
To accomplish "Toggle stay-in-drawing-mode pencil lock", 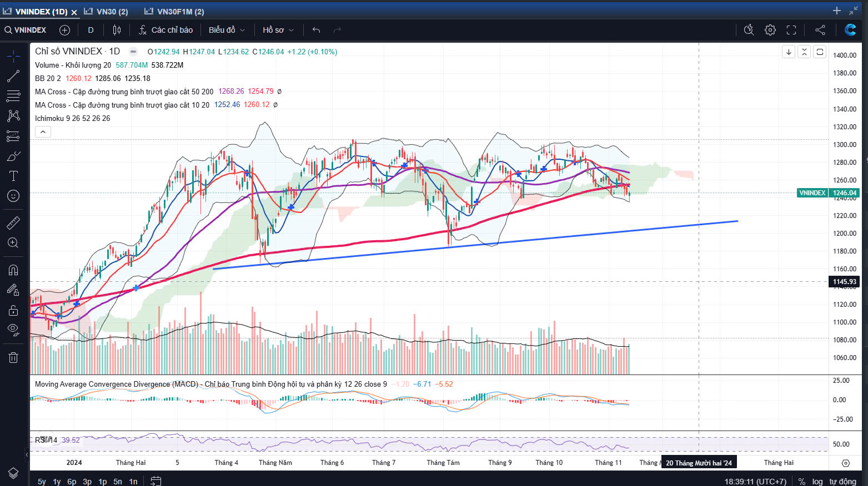I will click(x=13, y=290).
